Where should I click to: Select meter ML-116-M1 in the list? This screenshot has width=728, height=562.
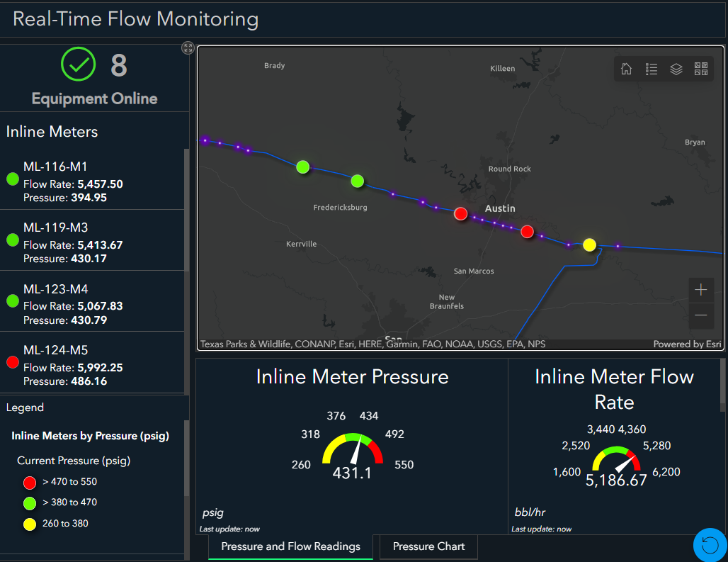coord(92,179)
